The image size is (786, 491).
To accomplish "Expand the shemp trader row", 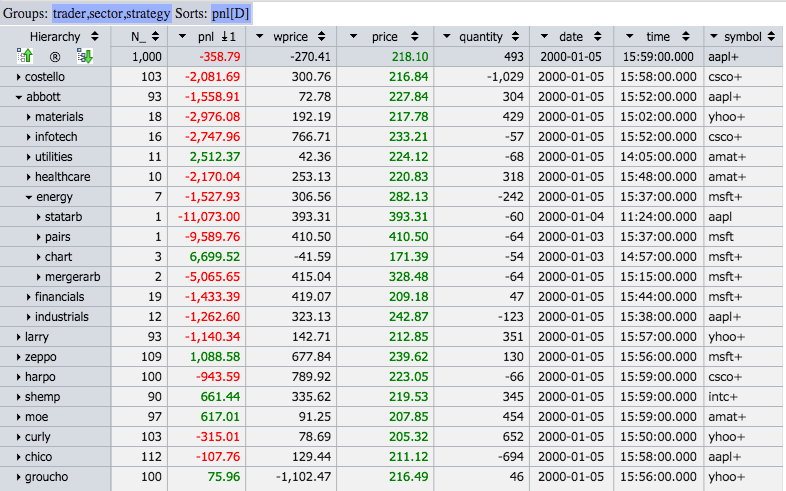I will click(18, 397).
